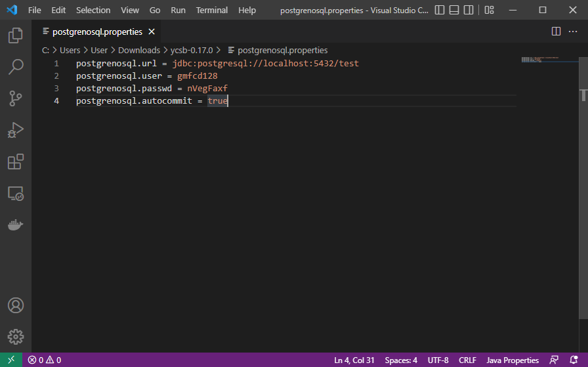Open the Run menu
The height and width of the screenshot is (367, 588).
tap(178, 10)
